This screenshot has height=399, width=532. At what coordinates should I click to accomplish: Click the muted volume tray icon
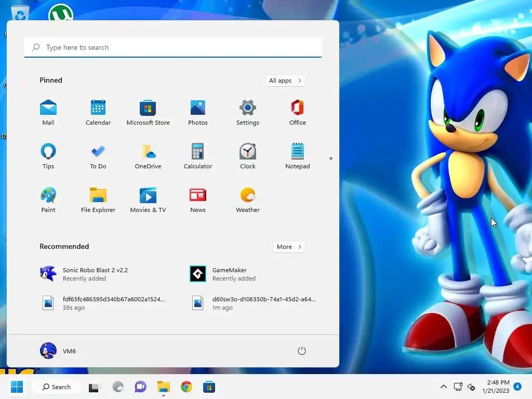pyautogui.click(x=471, y=387)
